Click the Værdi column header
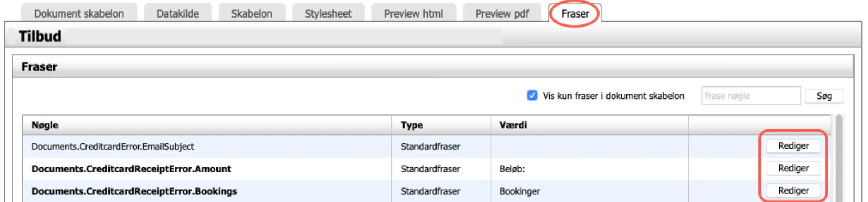This screenshot has width=868, height=202. point(513,125)
